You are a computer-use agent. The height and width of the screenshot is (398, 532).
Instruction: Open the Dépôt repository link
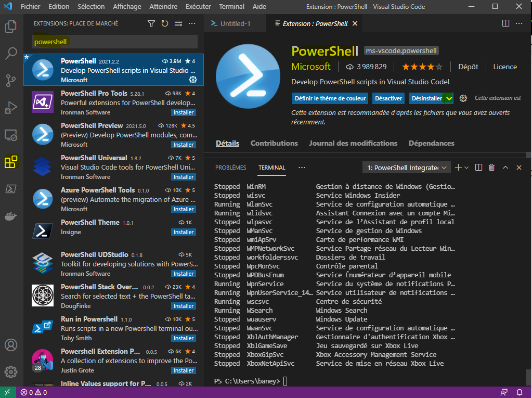[468, 67]
